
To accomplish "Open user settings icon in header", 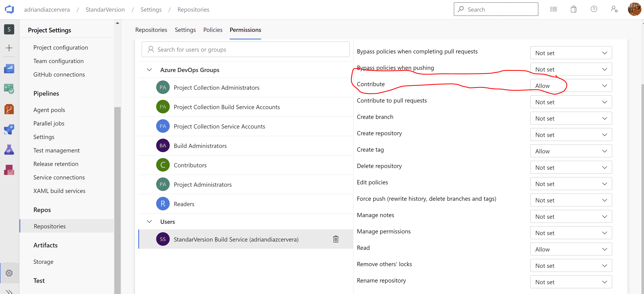I will tap(614, 9).
